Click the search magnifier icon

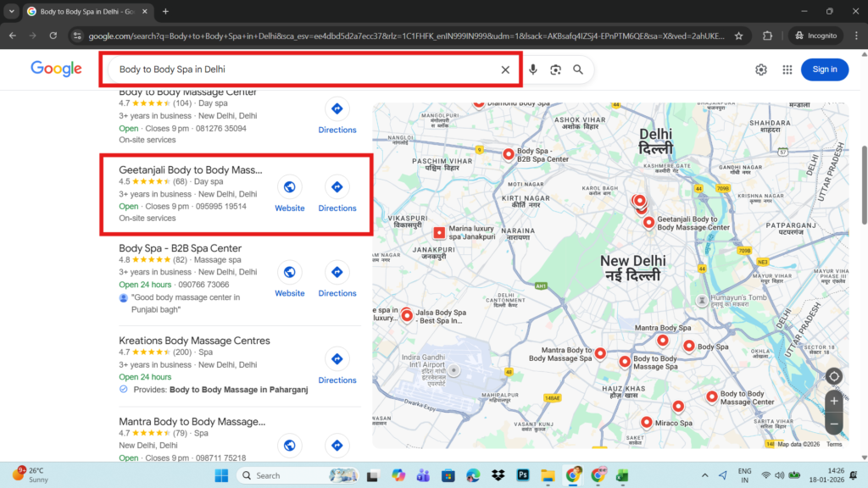click(x=578, y=69)
